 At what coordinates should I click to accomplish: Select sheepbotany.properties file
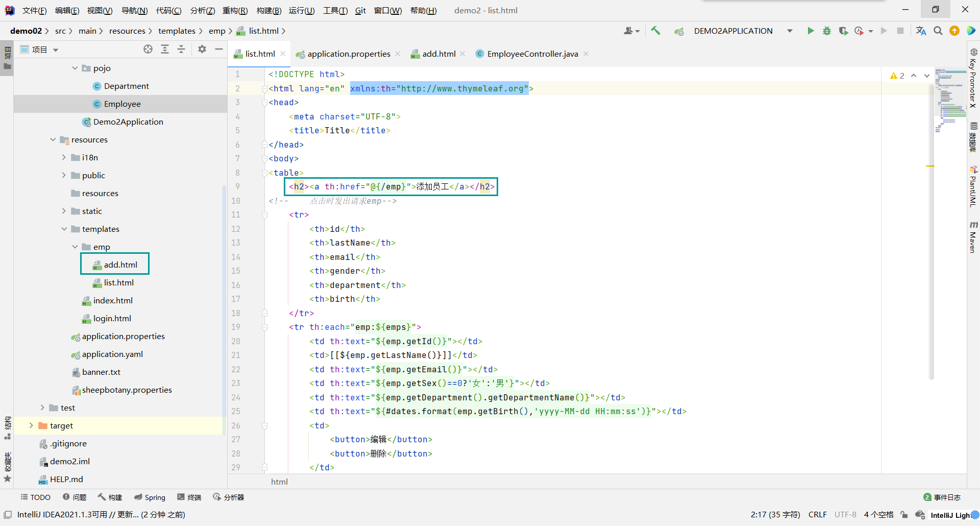(127, 390)
